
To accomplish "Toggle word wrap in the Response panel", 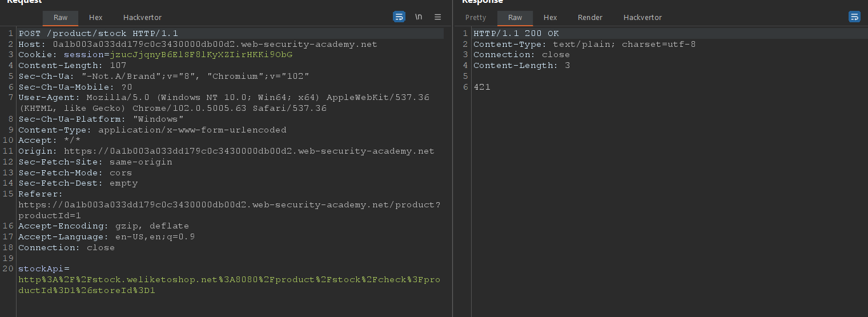I will point(854,17).
